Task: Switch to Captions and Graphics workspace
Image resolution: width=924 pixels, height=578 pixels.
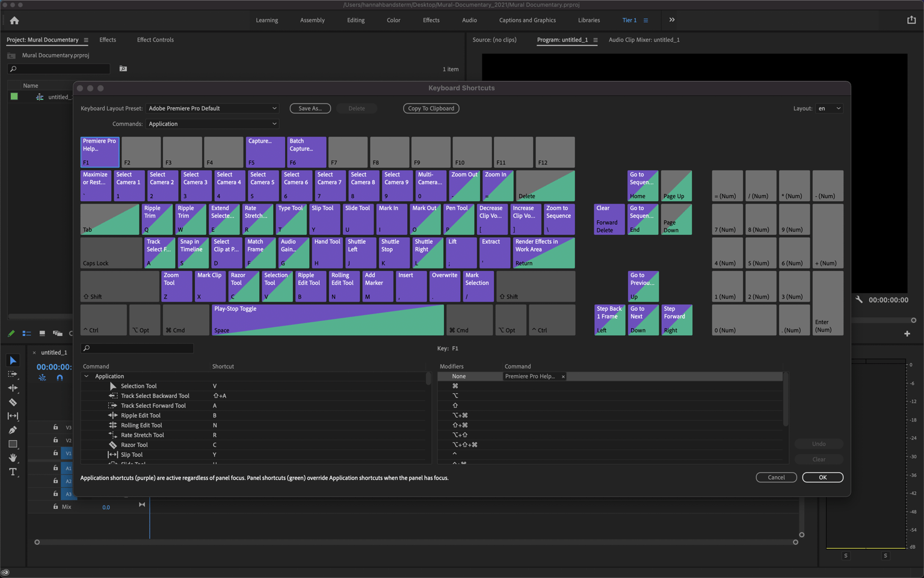Action: [528, 20]
